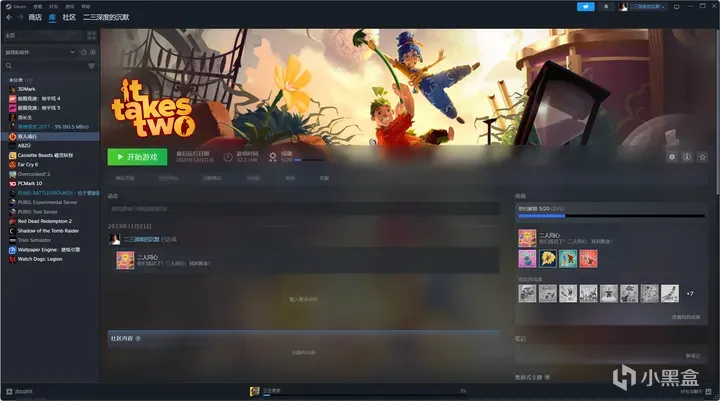The height and width of the screenshot is (401, 720).
Task: Click the green 开始游戏 play button
Action: coord(137,157)
